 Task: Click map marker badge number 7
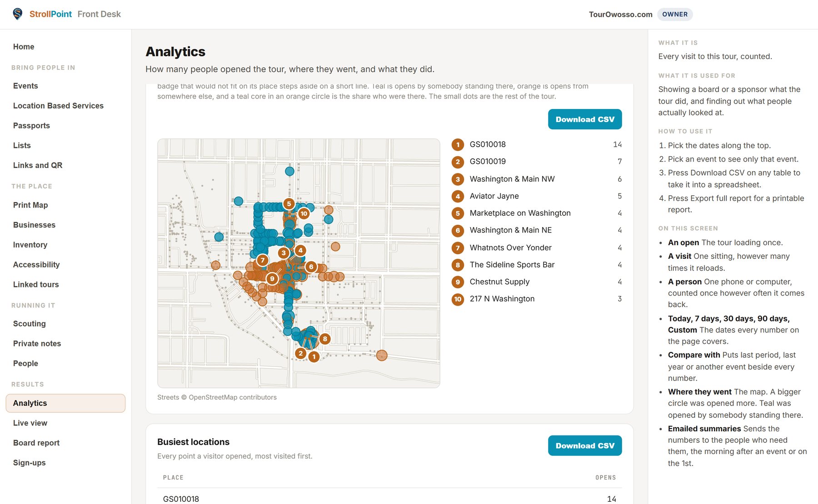coord(262,260)
